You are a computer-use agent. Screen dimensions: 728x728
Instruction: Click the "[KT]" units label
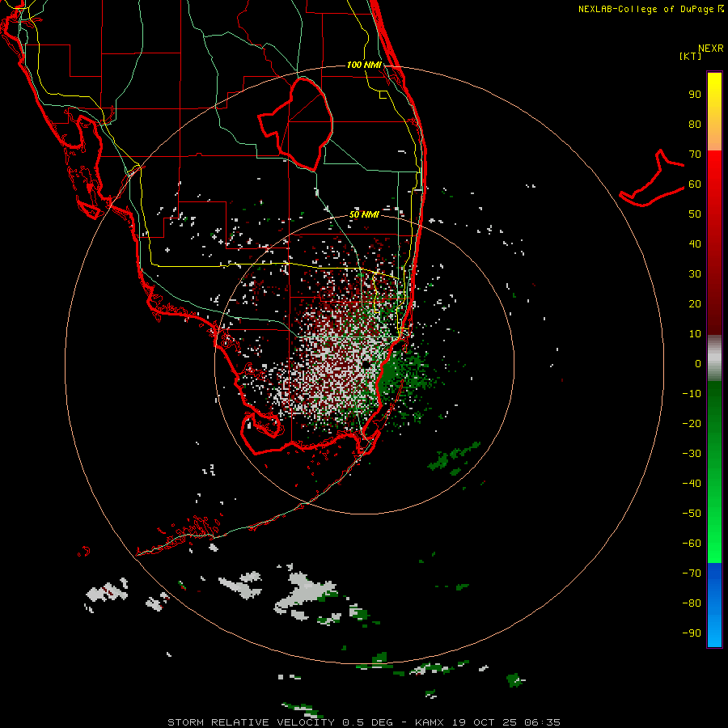[691, 56]
